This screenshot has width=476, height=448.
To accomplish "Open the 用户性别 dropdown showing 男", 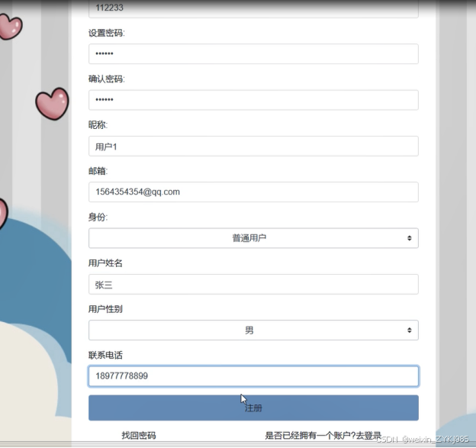I will [253, 330].
